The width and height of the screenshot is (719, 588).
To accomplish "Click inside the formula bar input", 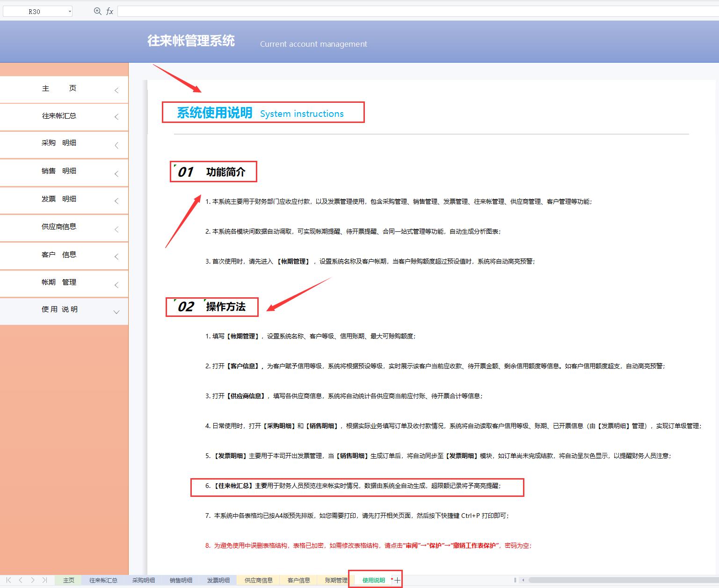I will click(x=327, y=11).
